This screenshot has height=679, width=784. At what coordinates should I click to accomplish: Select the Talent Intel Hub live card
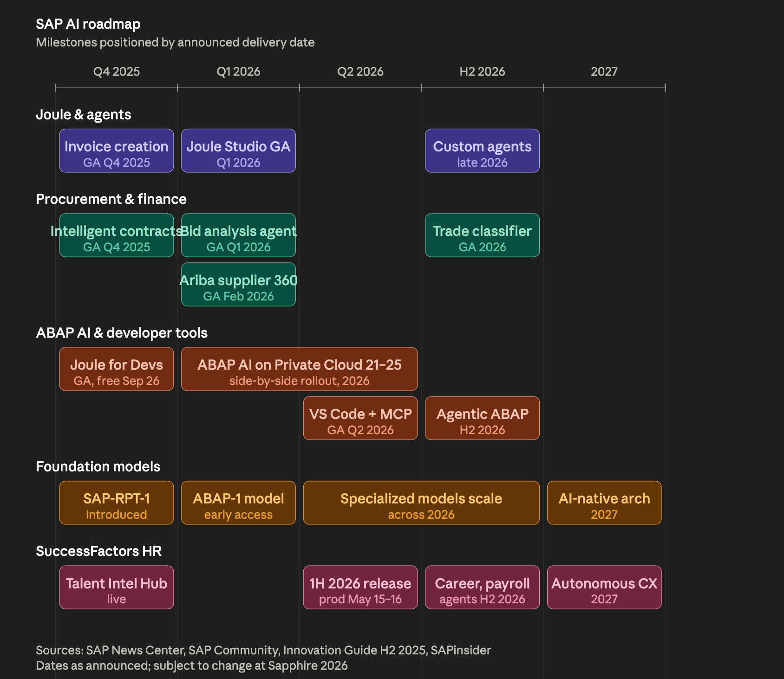pos(116,587)
